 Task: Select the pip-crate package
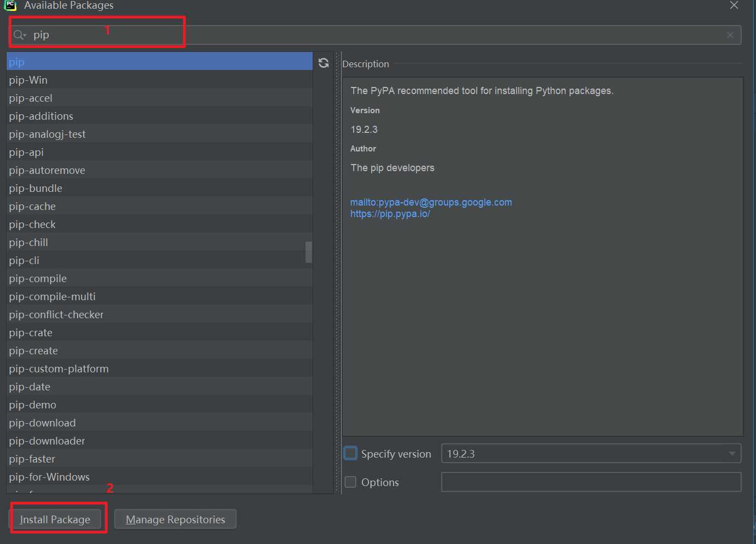pyautogui.click(x=159, y=332)
